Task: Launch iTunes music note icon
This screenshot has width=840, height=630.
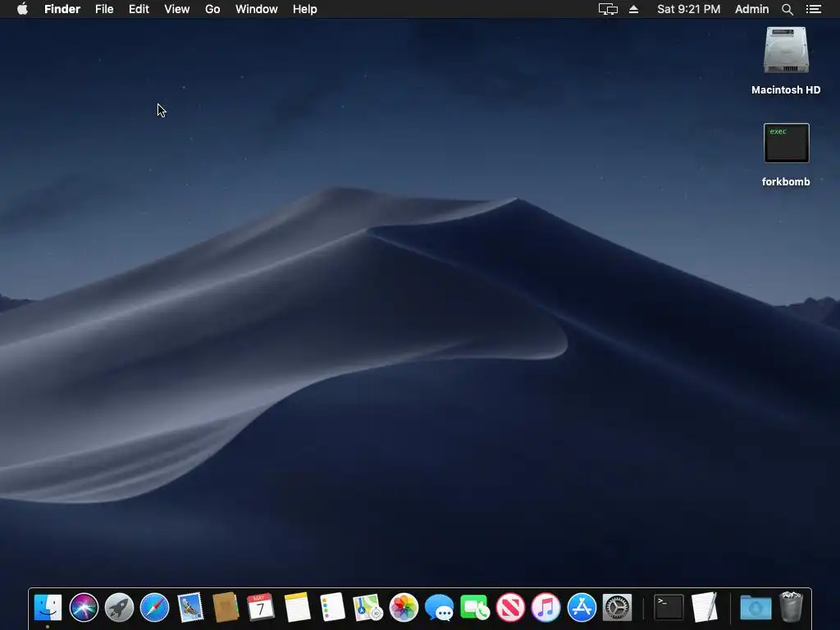Action: tap(546, 608)
